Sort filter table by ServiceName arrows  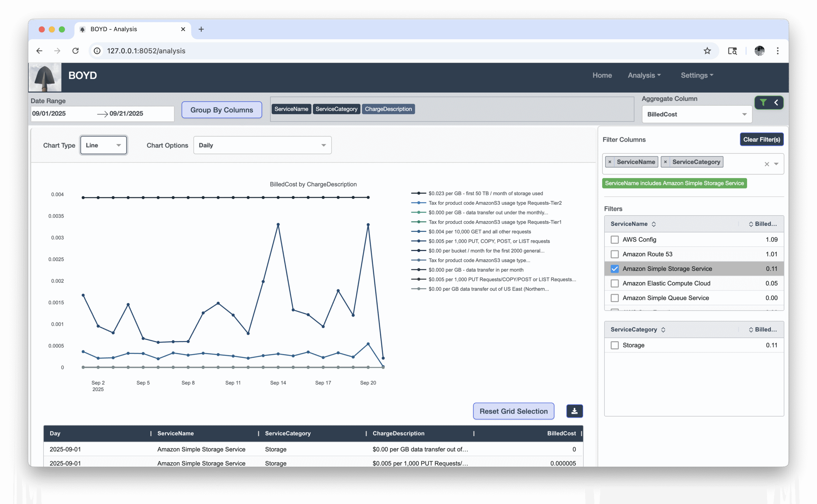pos(654,224)
